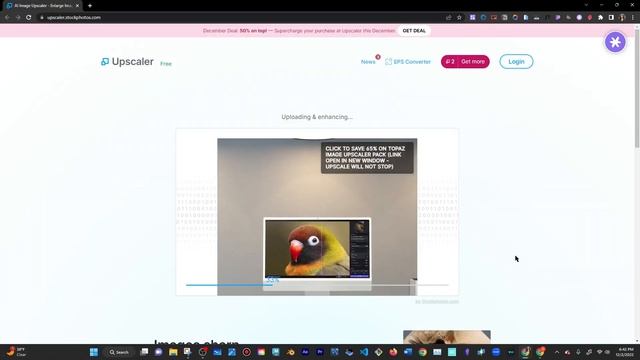Click the Topaz upscaler ad overlay text
Screen dimensions: 640x360
367,158
